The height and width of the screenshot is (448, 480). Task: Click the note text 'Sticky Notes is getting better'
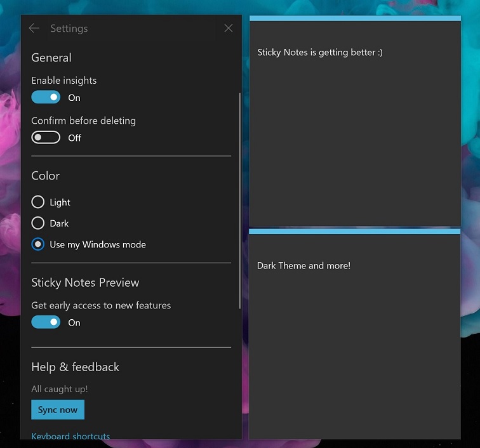click(320, 53)
